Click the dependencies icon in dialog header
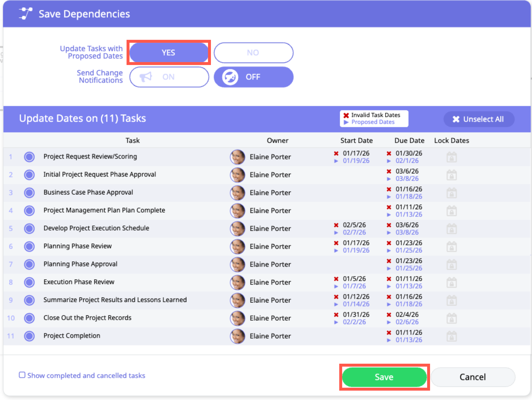 click(x=25, y=14)
